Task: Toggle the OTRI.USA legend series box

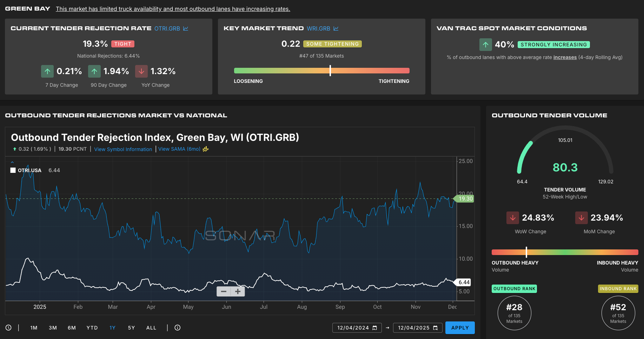Action: (x=13, y=170)
